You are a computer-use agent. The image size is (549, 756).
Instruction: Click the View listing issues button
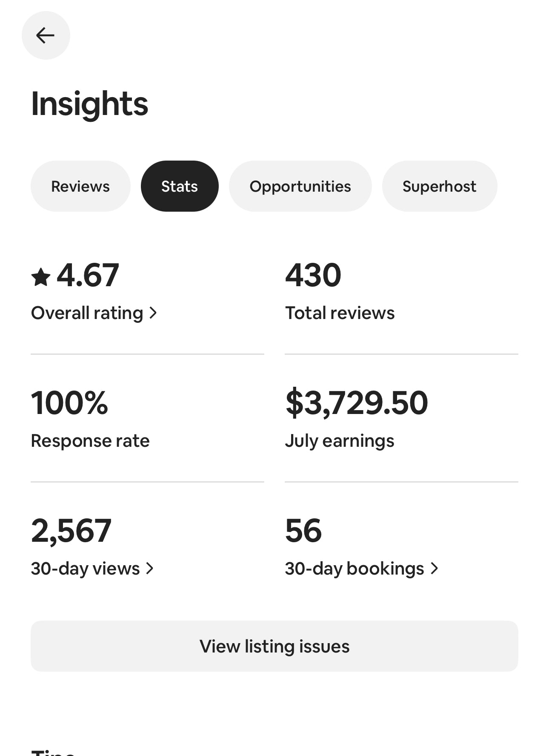click(x=274, y=646)
